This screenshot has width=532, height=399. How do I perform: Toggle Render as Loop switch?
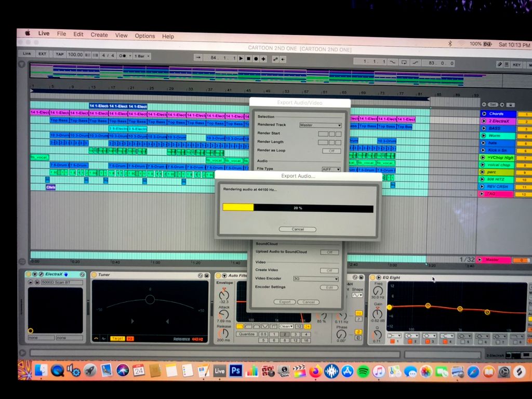click(331, 151)
